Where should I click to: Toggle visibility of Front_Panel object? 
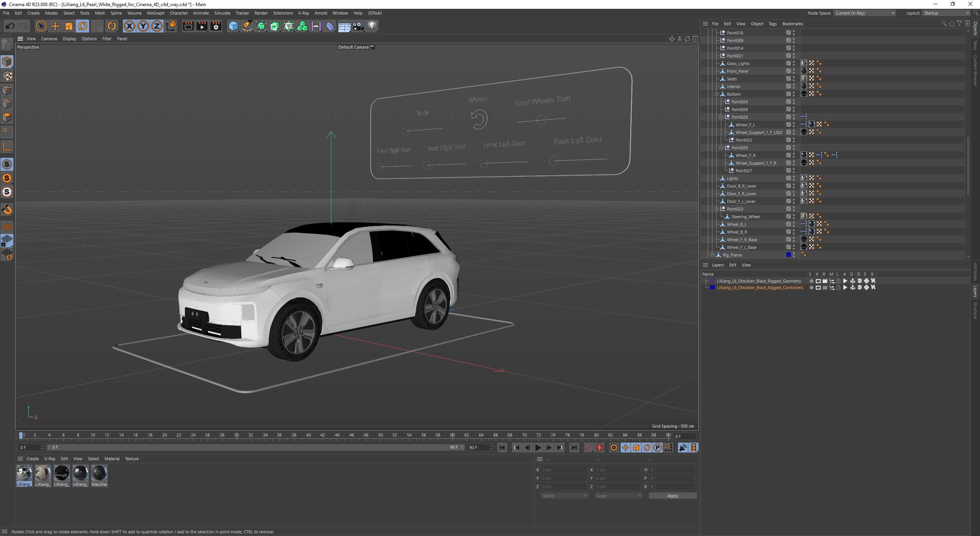795,69
